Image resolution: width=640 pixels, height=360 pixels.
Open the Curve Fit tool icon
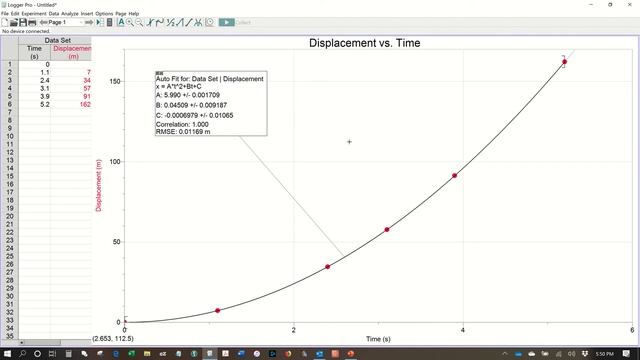(198, 22)
